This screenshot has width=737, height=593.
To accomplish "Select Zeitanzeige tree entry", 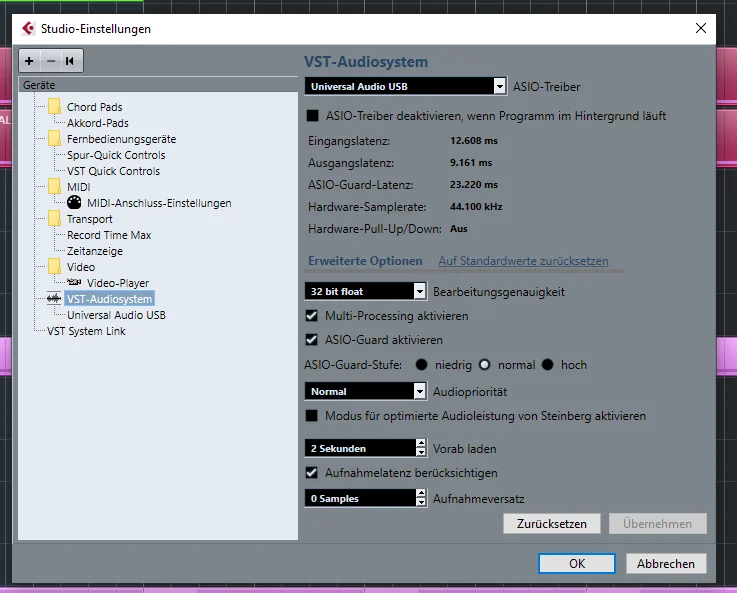I will coord(94,250).
